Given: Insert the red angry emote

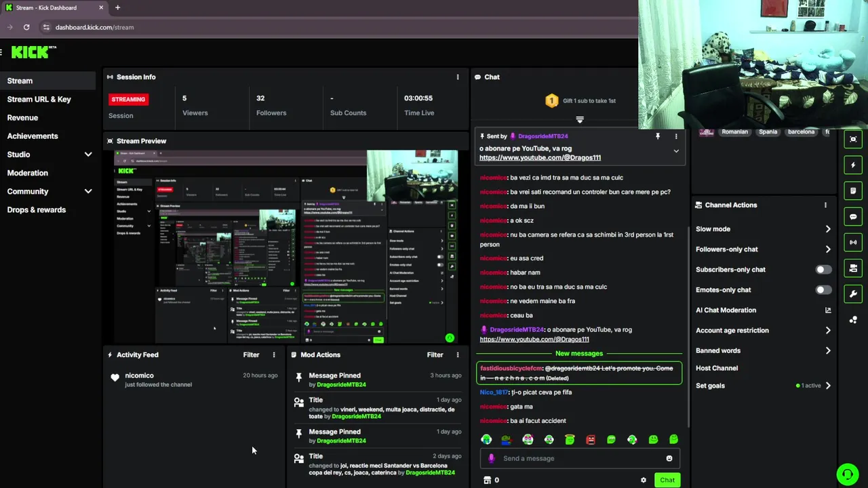Looking at the screenshot, I should click(591, 439).
